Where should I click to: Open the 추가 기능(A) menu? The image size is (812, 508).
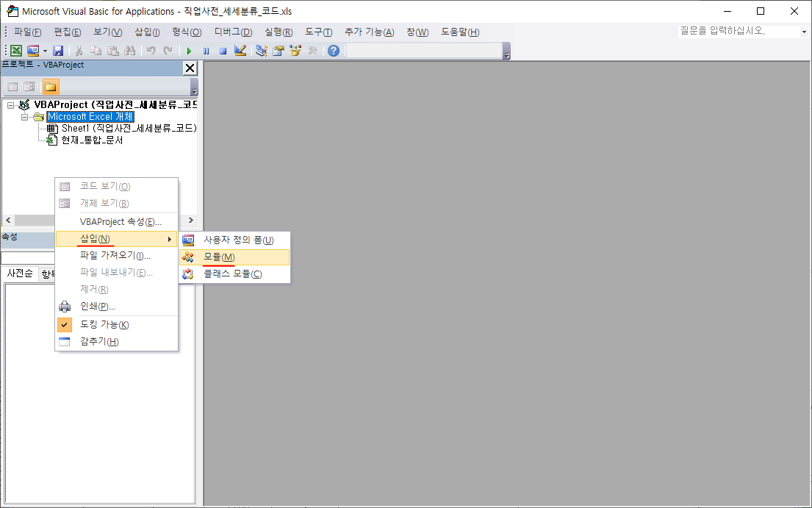369,32
